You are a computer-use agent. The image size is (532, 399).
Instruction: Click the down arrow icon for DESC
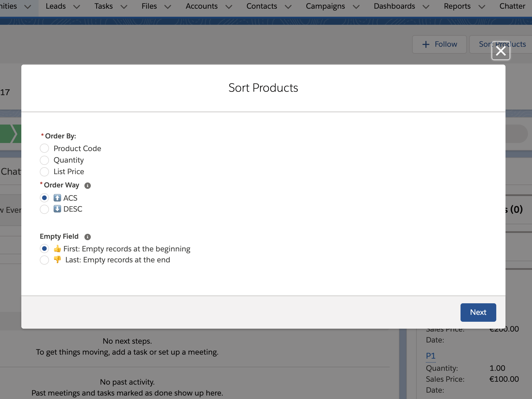pyautogui.click(x=57, y=209)
